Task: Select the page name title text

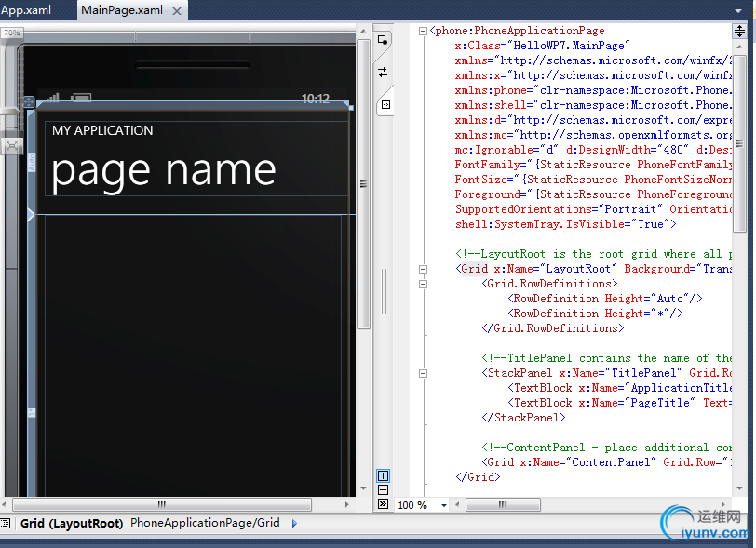Action: pos(164,172)
